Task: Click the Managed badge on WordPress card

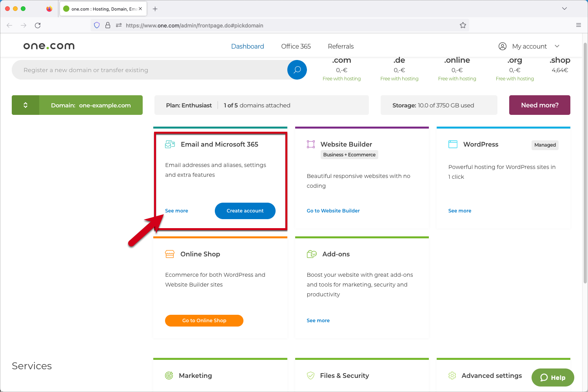Action: tap(545, 145)
